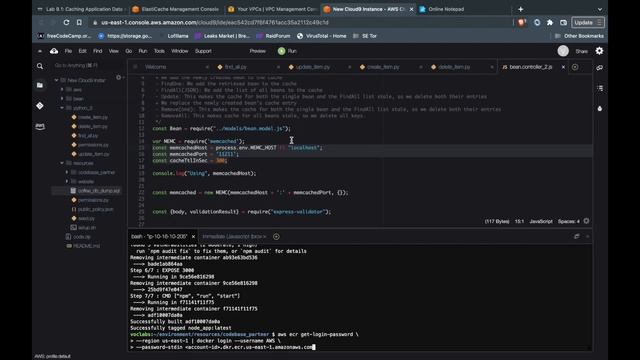Click Spaces: 4 in status bar
The width and height of the screenshot is (640, 360).
(x=569, y=221)
